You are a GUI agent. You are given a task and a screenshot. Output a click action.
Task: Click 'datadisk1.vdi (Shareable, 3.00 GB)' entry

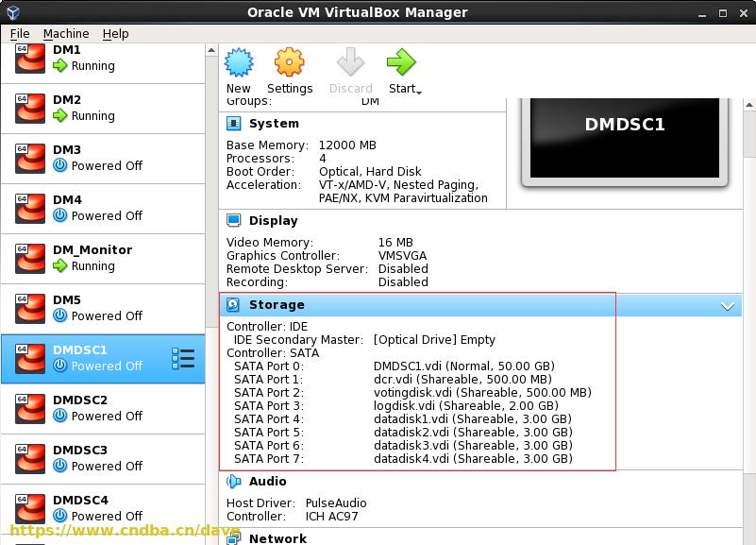(x=473, y=419)
